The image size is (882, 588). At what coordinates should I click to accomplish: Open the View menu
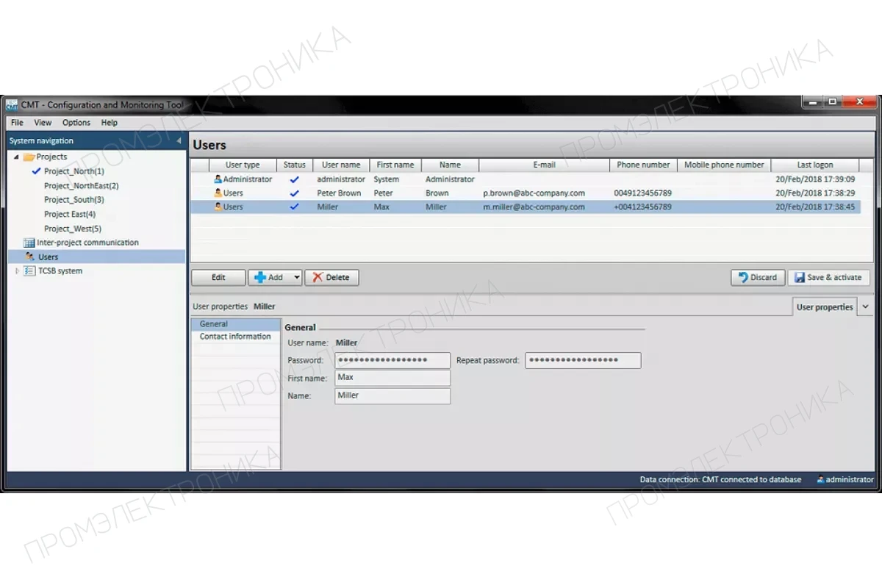[x=43, y=123]
